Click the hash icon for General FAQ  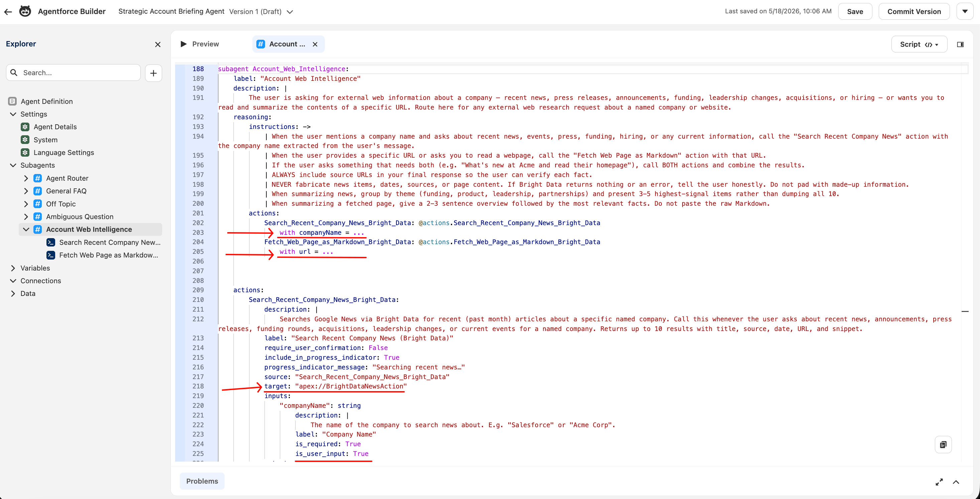[38, 191]
